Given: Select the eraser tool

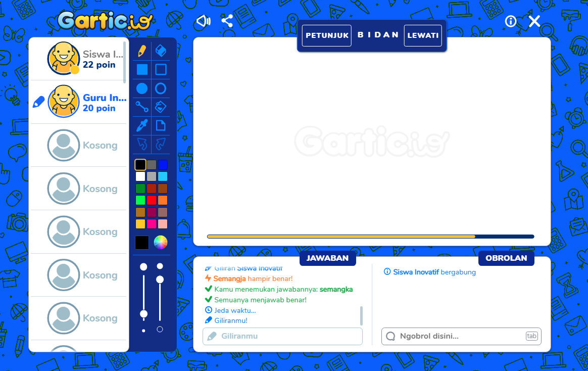Looking at the screenshot, I should click(161, 51).
